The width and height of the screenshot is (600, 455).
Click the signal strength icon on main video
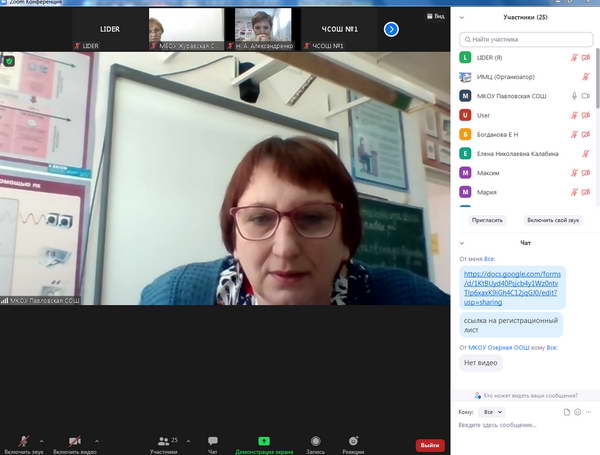pyautogui.click(x=5, y=301)
